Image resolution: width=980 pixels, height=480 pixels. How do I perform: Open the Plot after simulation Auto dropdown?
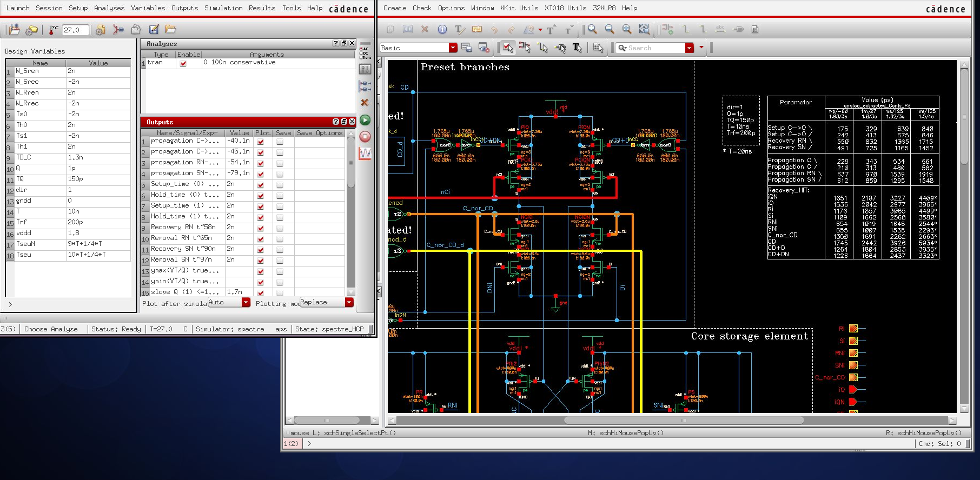pos(246,302)
